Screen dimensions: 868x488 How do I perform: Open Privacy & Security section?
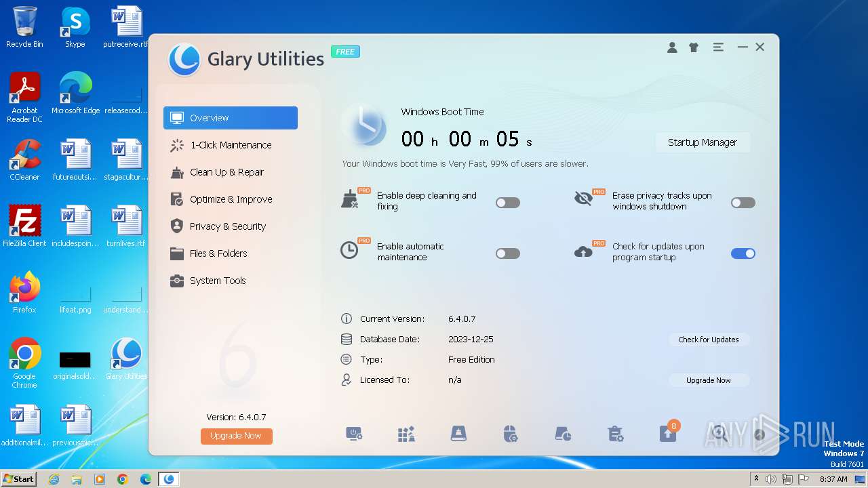(231, 226)
